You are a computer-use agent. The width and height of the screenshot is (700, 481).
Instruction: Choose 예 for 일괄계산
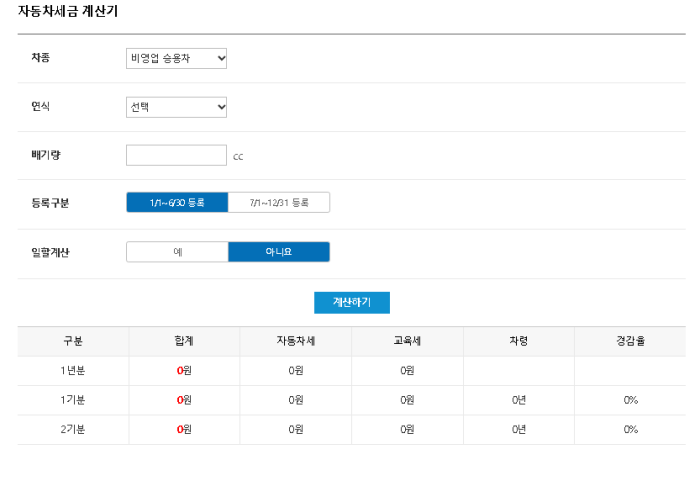177,252
